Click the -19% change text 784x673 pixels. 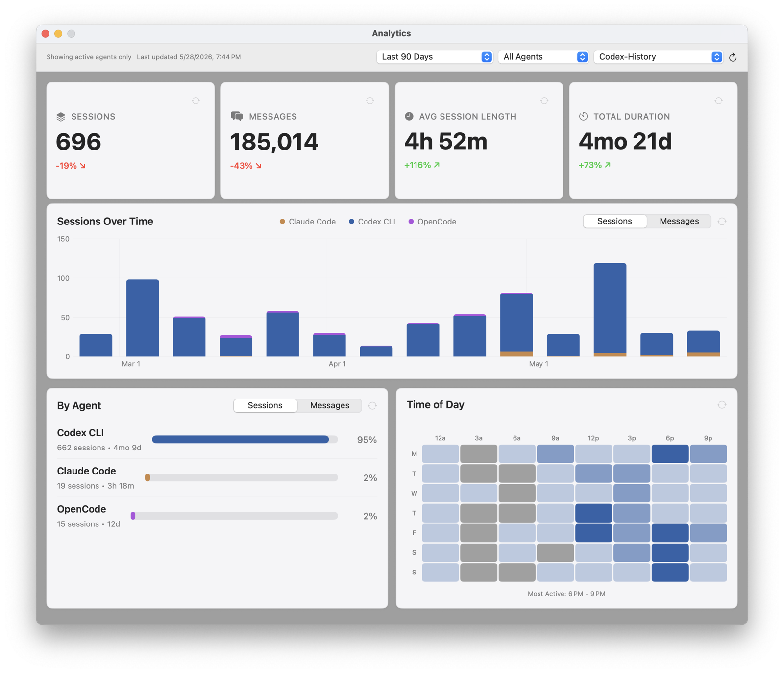(x=67, y=166)
